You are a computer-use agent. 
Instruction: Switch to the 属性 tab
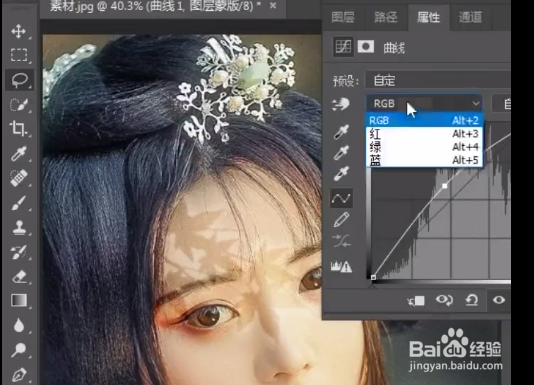(x=428, y=17)
